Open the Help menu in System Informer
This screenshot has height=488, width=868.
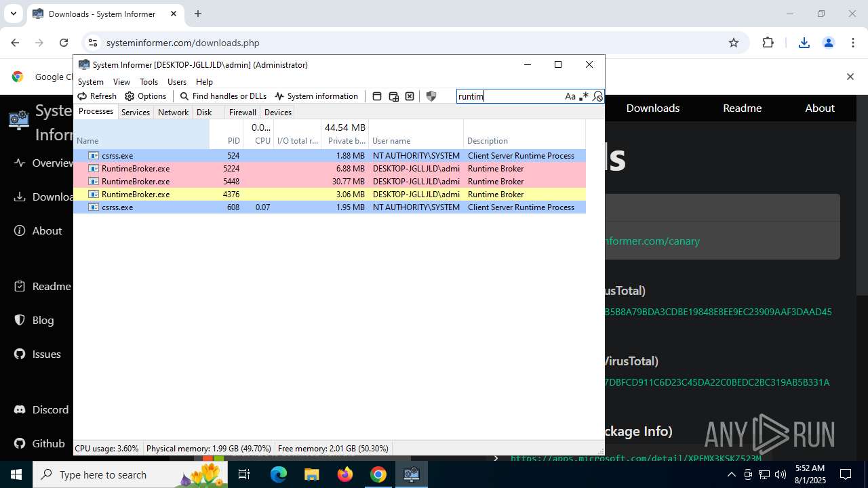[204, 82]
